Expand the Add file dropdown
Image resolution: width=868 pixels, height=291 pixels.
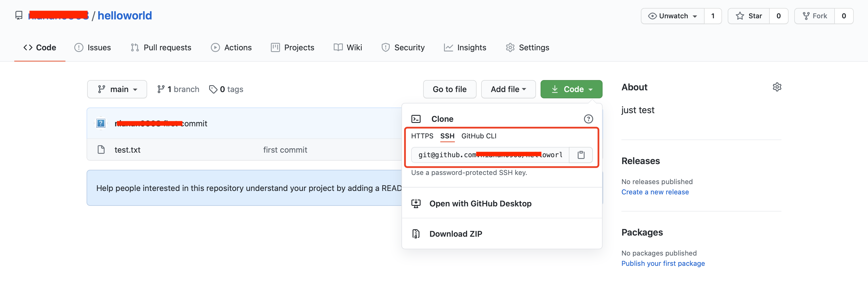pos(508,89)
